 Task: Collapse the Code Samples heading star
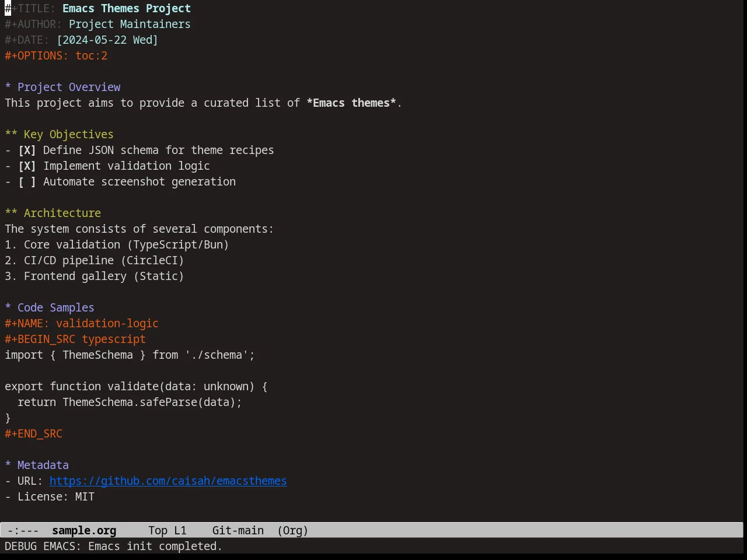tap(8, 308)
